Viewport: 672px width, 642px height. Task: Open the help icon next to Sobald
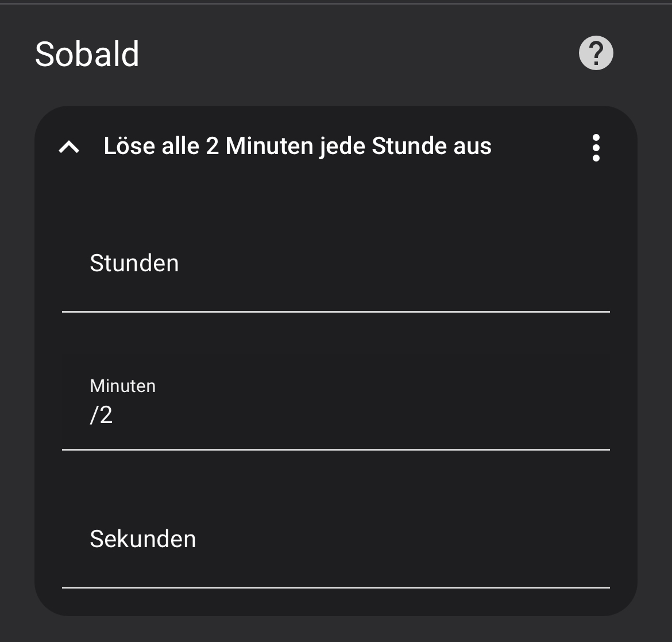596,53
